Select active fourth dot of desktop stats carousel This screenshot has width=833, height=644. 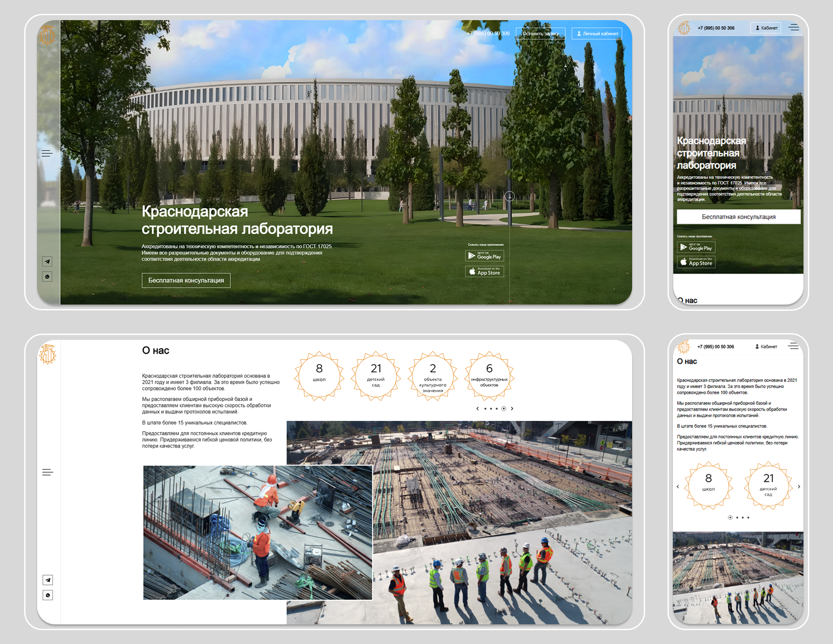click(x=504, y=408)
